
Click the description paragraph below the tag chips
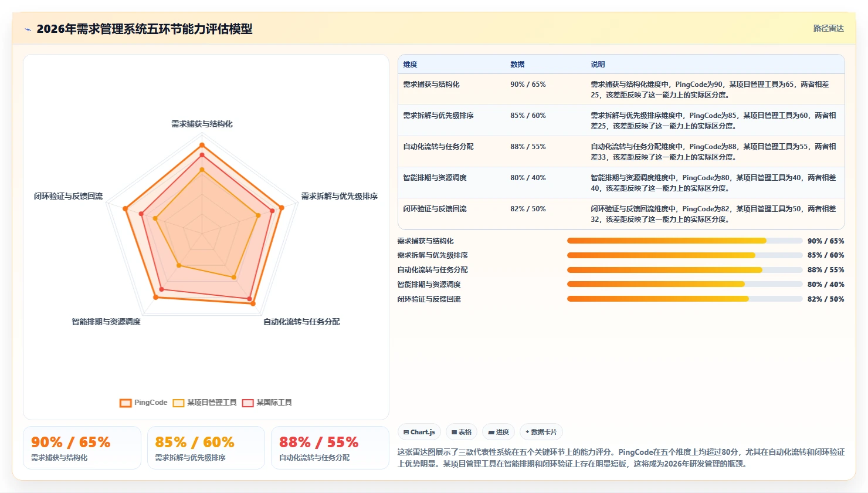point(621,458)
